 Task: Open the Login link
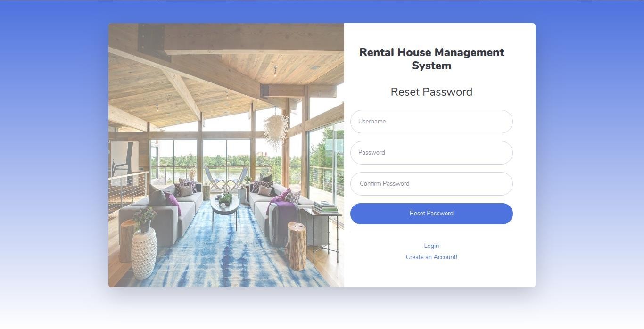pos(431,246)
